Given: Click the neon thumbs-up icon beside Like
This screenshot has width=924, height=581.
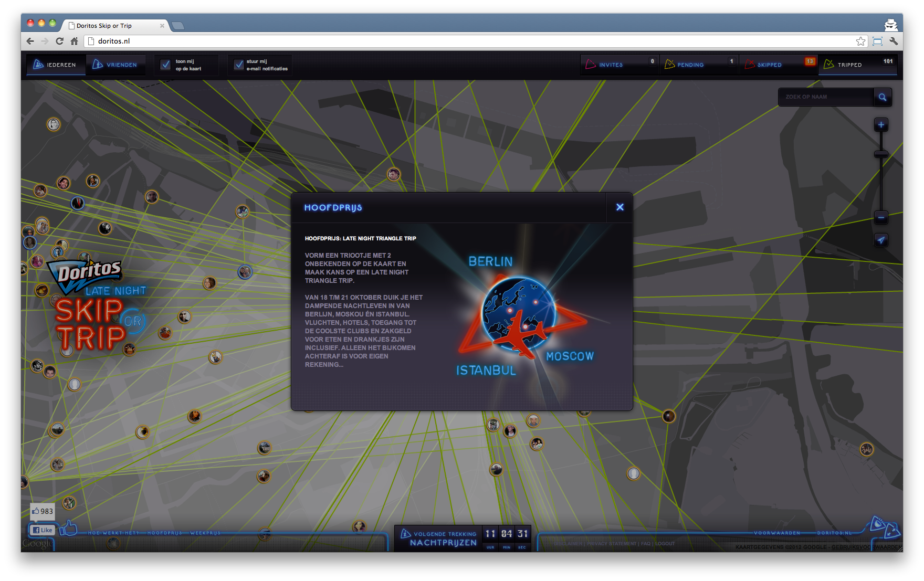Looking at the screenshot, I should [x=68, y=528].
